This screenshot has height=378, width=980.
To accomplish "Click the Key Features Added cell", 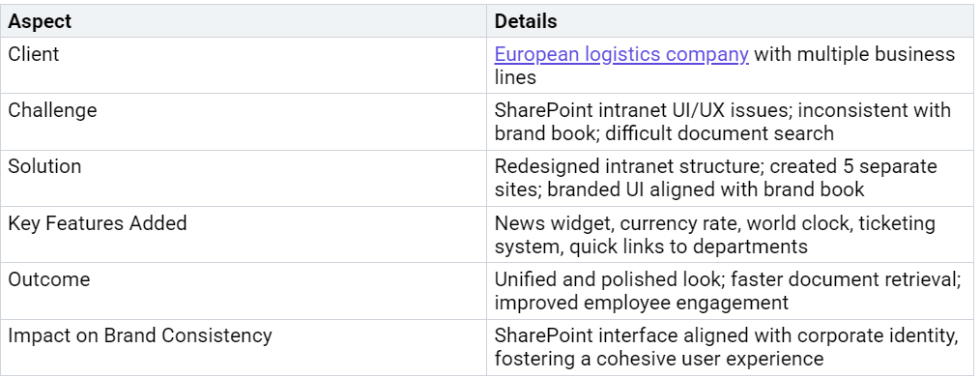I will point(244,234).
